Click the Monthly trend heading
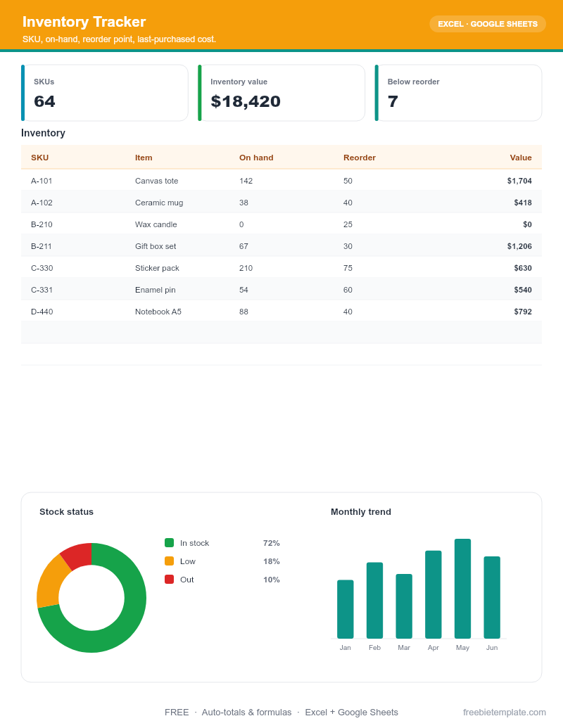 [x=361, y=511]
